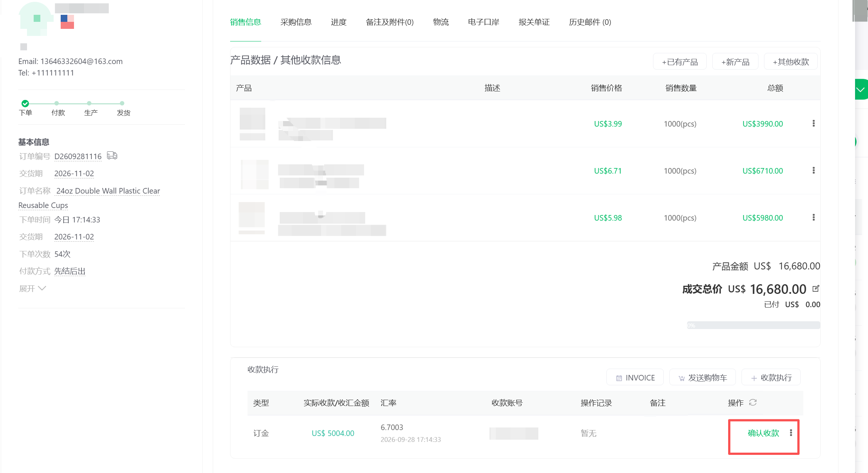Expand basic info with 展开
The height and width of the screenshot is (473, 868).
(33, 288)
